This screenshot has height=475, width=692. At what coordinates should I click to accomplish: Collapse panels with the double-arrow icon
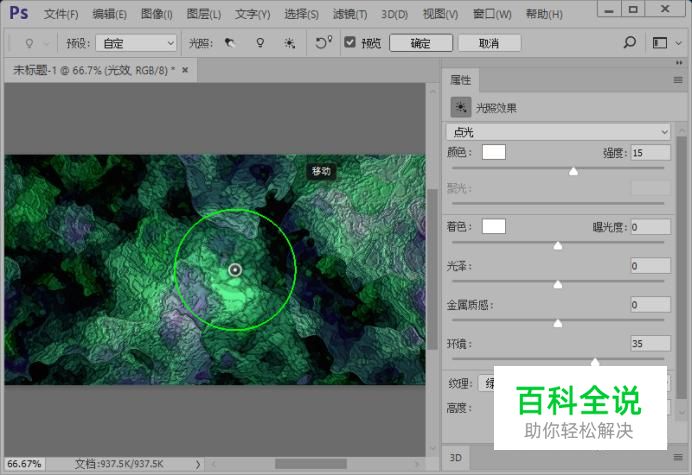[x=679, y=63]
